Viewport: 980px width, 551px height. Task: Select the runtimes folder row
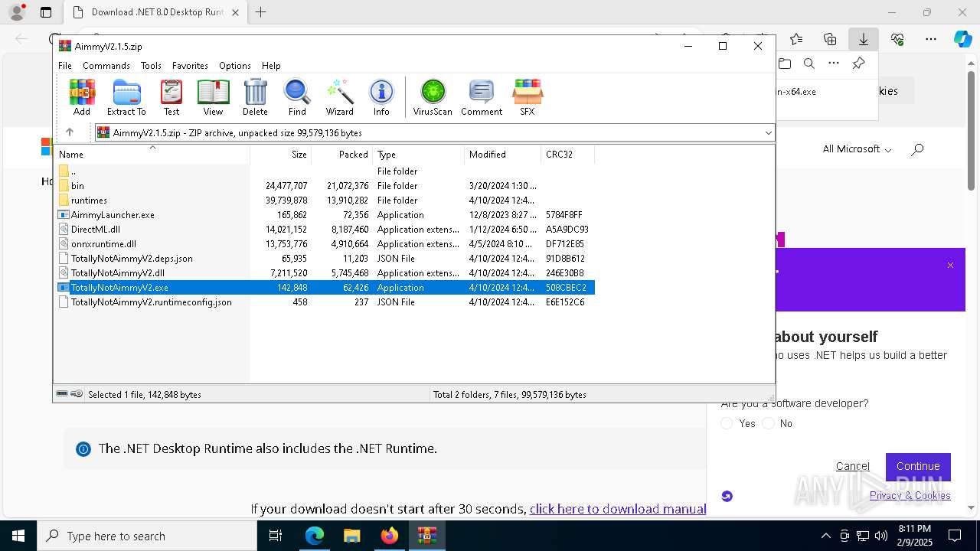(x=324, y=201)
